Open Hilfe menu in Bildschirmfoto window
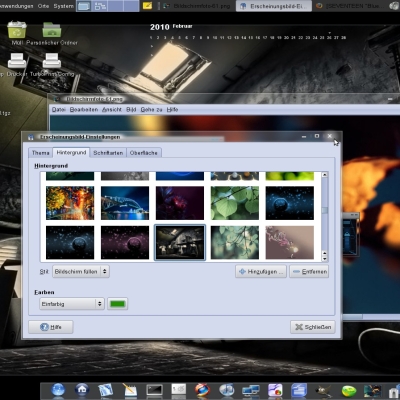The height and width of the screenshot is (400, 400). (172, 110)
